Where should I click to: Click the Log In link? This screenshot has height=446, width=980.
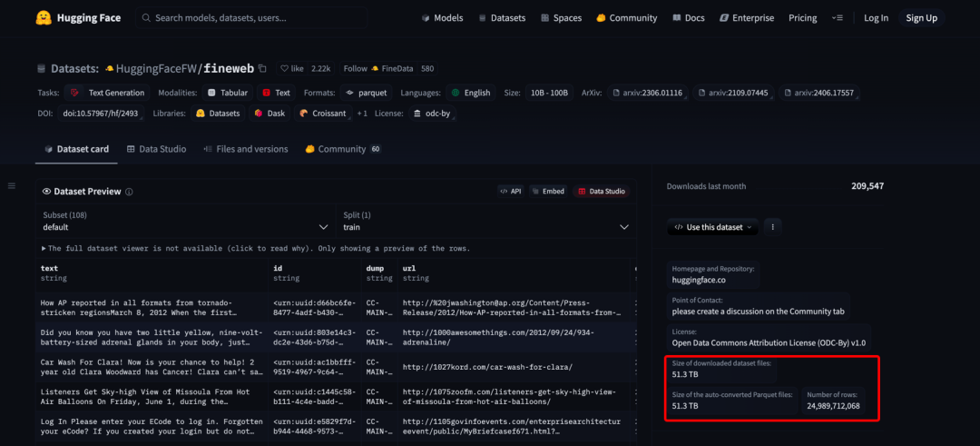coord(876,18)
